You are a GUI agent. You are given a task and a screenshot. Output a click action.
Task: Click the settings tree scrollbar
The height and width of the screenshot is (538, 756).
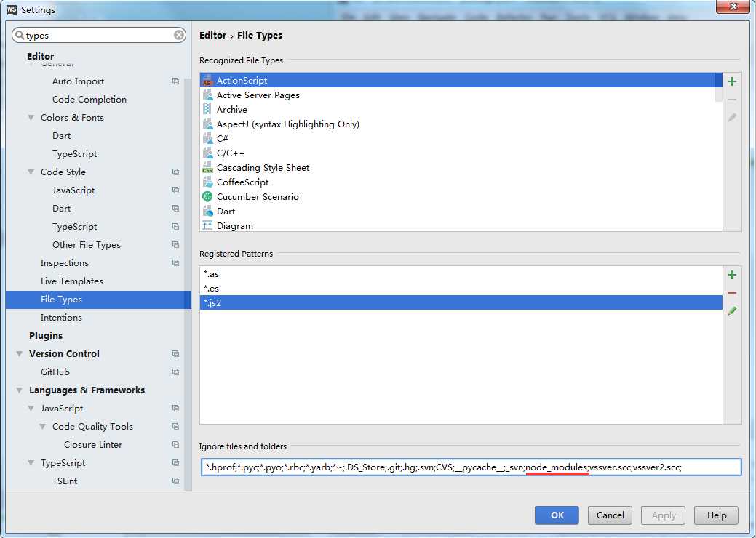188,284
